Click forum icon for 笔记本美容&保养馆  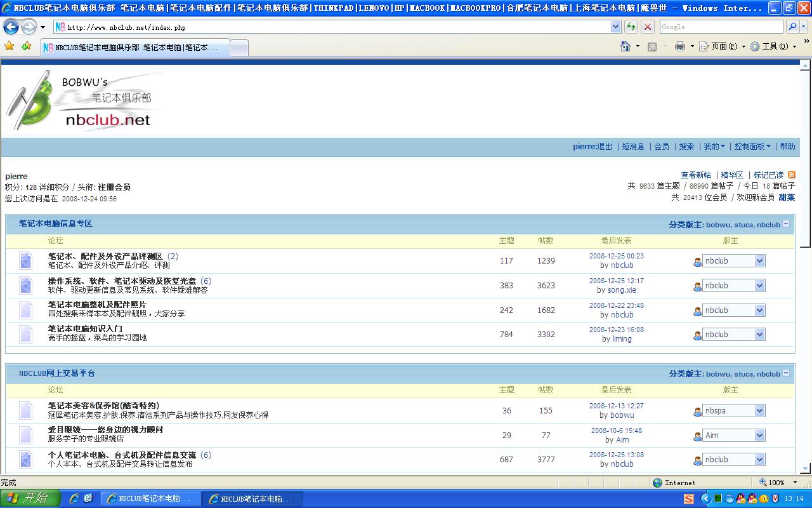(25, 410)
